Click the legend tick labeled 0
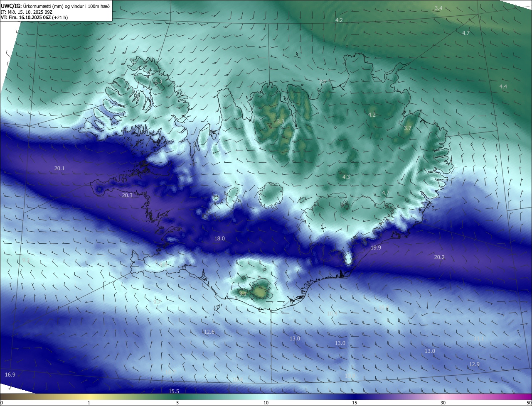Image resolution: width=532 pixels, height=406 pixels. (2, 403)
